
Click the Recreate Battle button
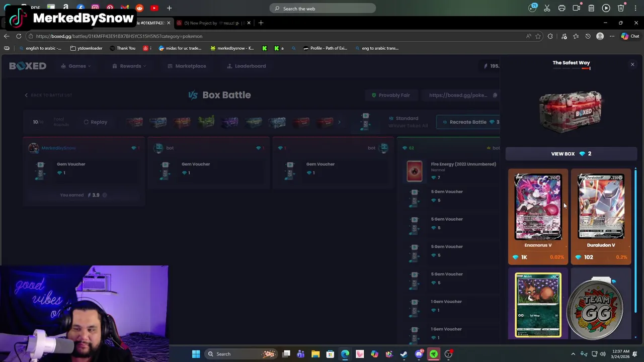coord(468,122)
